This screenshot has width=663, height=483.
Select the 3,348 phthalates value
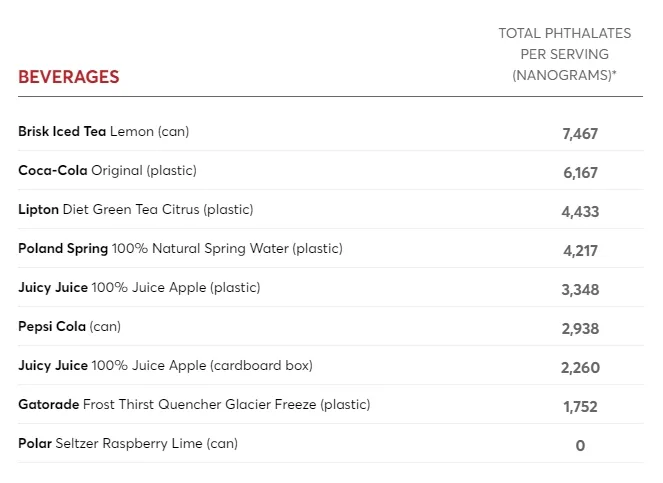click(580, 289)
